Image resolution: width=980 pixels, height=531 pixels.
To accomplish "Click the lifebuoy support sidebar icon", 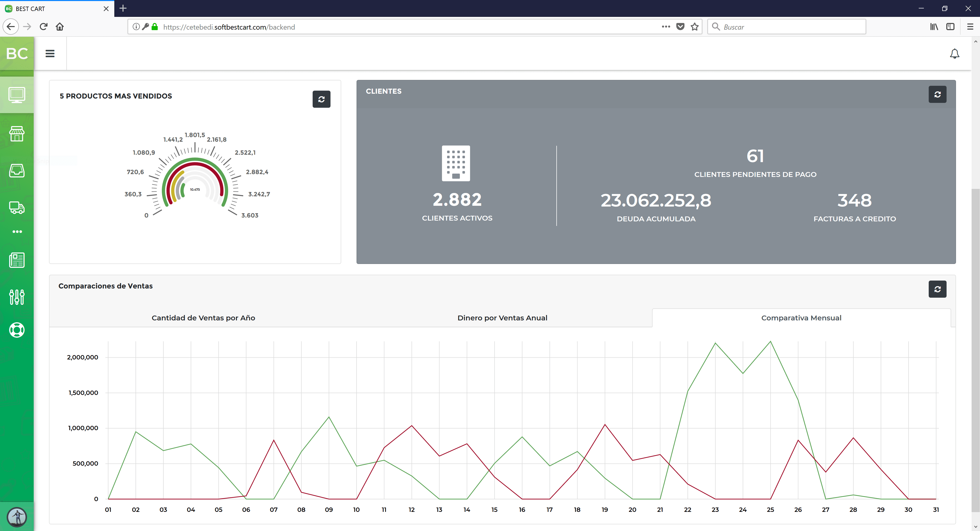I will pos(17,330).
